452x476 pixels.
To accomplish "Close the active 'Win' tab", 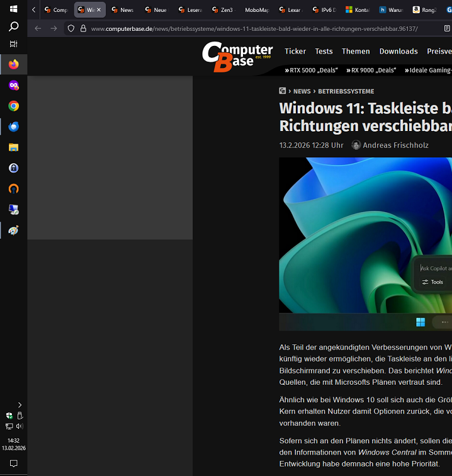I will [x=99, y=10].
